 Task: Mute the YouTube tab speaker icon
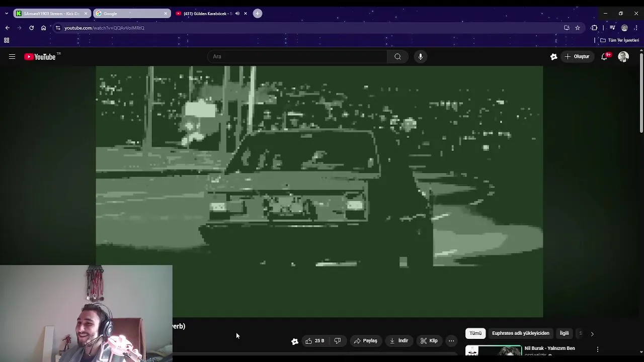(237, 14)
